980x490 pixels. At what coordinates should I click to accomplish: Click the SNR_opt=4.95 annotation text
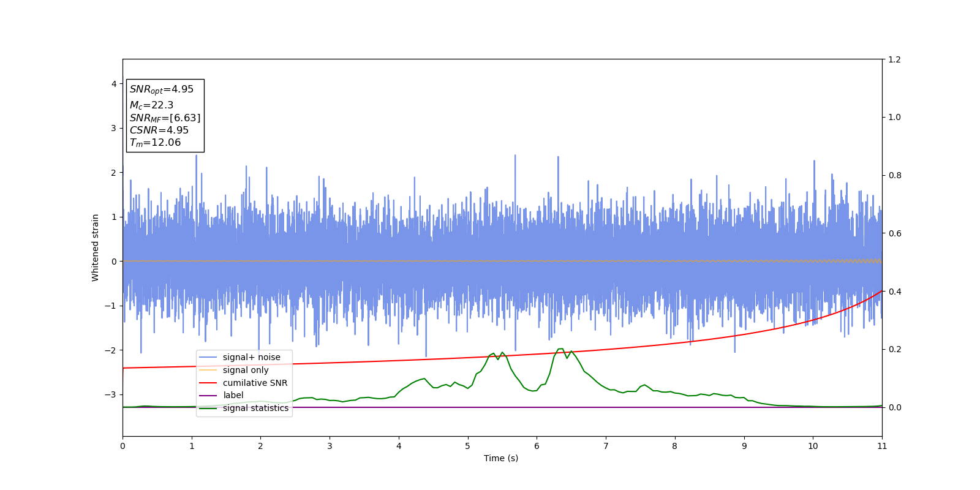(161, 89)
